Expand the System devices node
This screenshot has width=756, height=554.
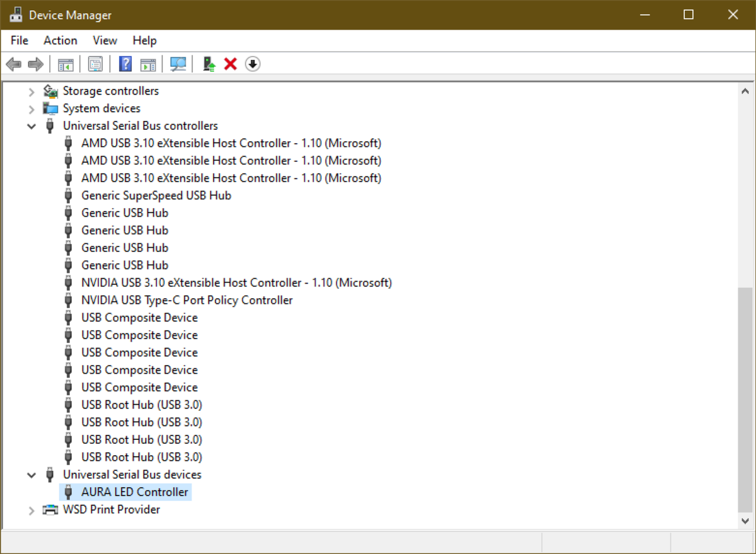click(x=31, y=108)
